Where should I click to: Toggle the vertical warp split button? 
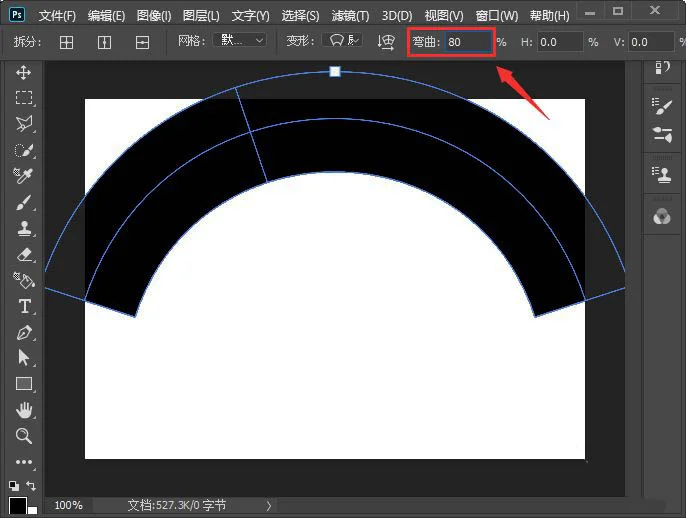(x=104, y=42)
